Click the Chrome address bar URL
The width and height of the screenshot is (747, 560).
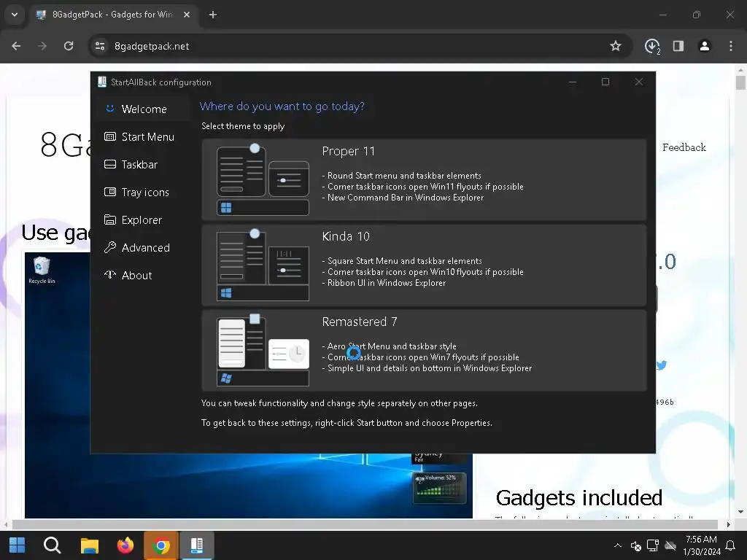pos(152,46)
